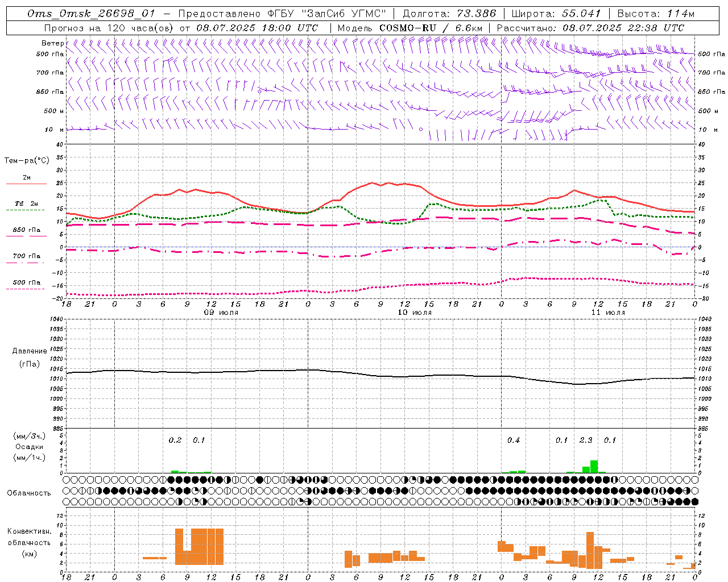Click the "09 июля" date label
The width and height of the screenshot is (728, 582).
pos(221,313)
